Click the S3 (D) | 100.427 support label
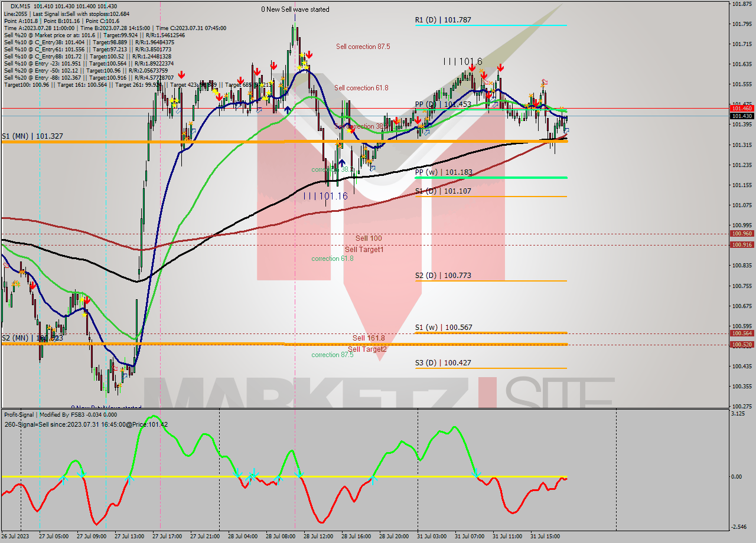The image size is (756, 543). click(x=442, y=362)
